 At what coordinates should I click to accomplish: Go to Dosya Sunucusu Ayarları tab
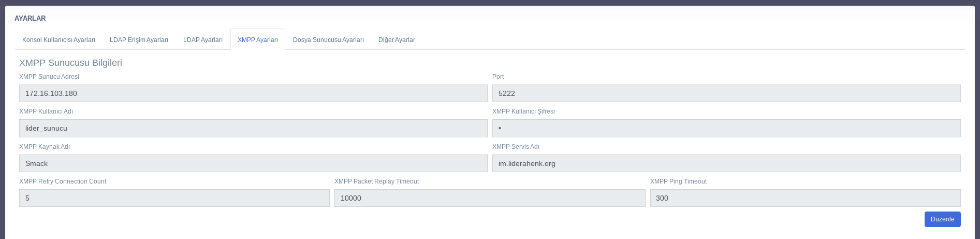pos(328,40)
